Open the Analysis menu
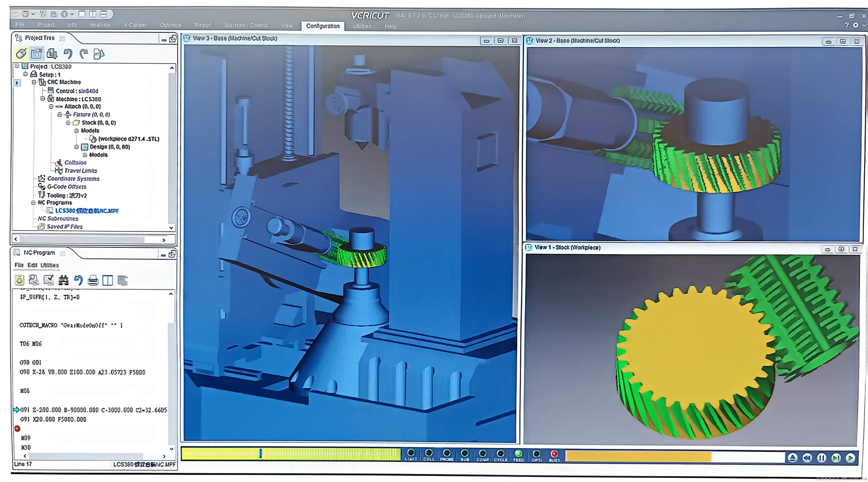Screen dimensions: 868x482 [x=100, y=25]
